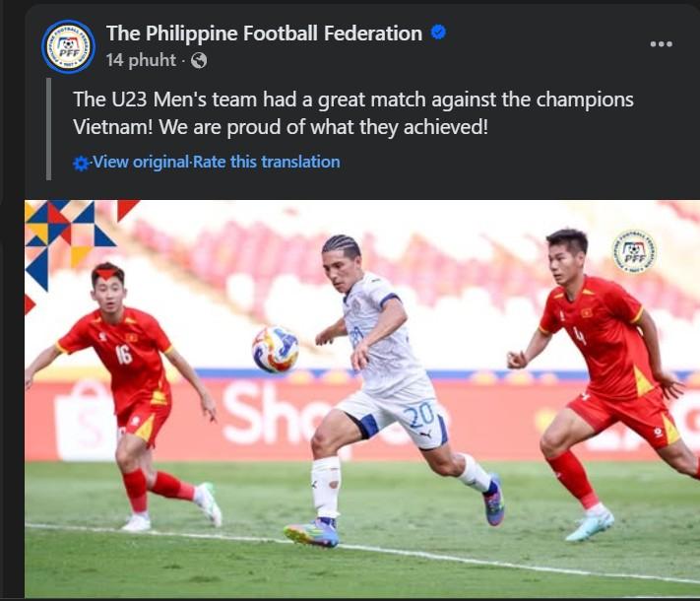Click the blue verified badge
Screen dimensions: 700x601
[438, 33]
